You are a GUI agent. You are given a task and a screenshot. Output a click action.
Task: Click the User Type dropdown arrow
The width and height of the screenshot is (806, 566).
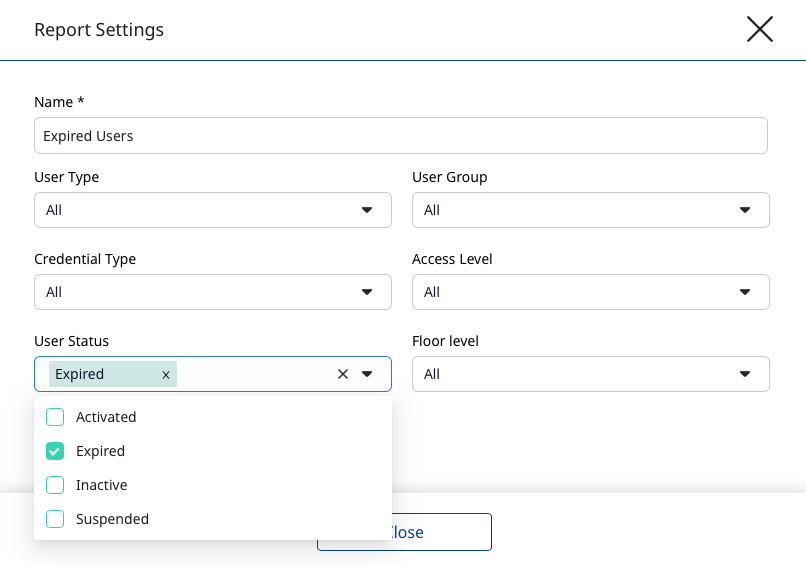click(367, 210)
